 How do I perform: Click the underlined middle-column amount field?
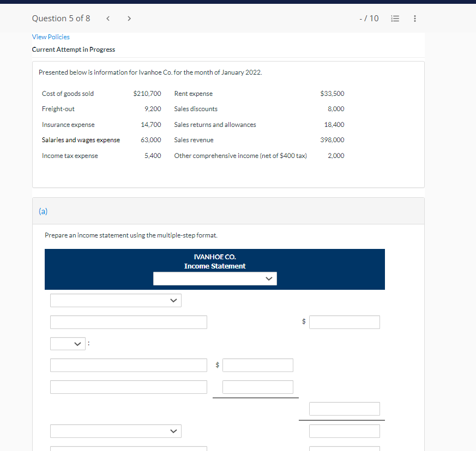pos(257,387)
